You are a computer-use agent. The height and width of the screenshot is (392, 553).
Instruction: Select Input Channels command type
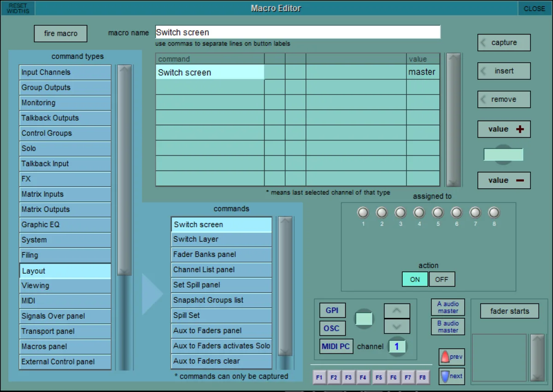coord(65,72)
